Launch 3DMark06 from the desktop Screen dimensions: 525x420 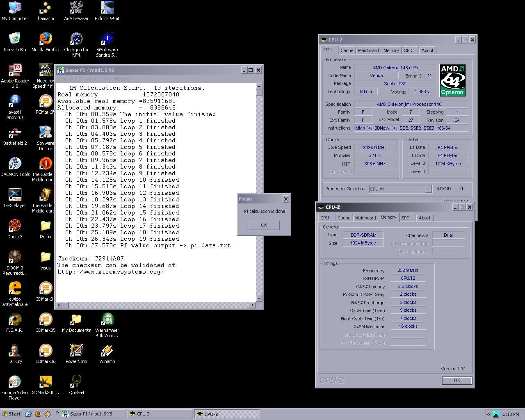46,354
